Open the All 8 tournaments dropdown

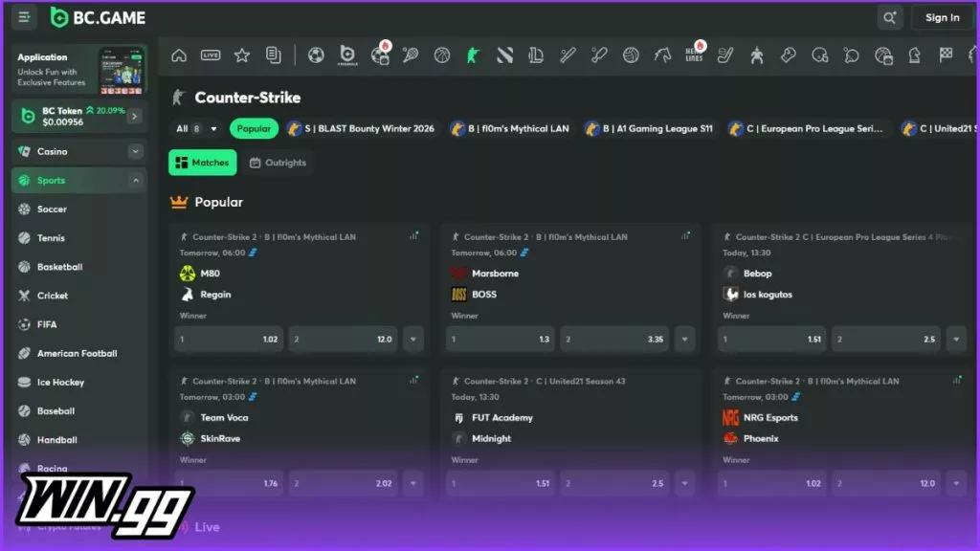click(x=195, y=129)
